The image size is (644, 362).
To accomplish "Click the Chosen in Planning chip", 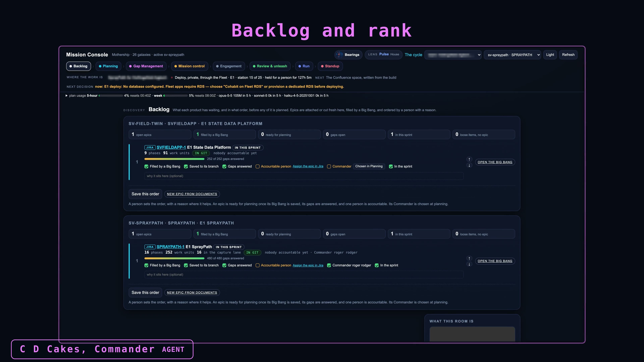I will [369, 166].
